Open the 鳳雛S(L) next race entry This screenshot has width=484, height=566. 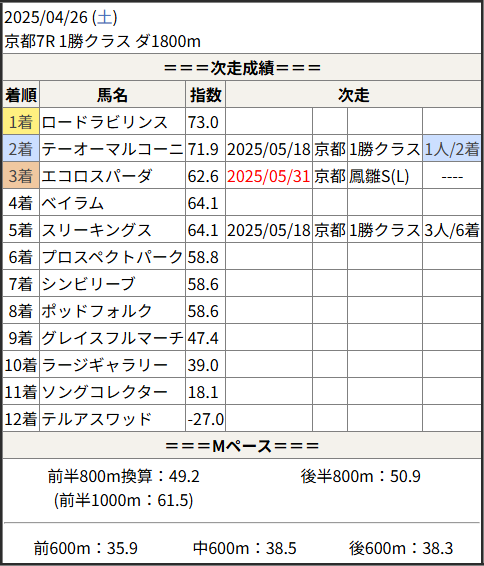[379, 176]
